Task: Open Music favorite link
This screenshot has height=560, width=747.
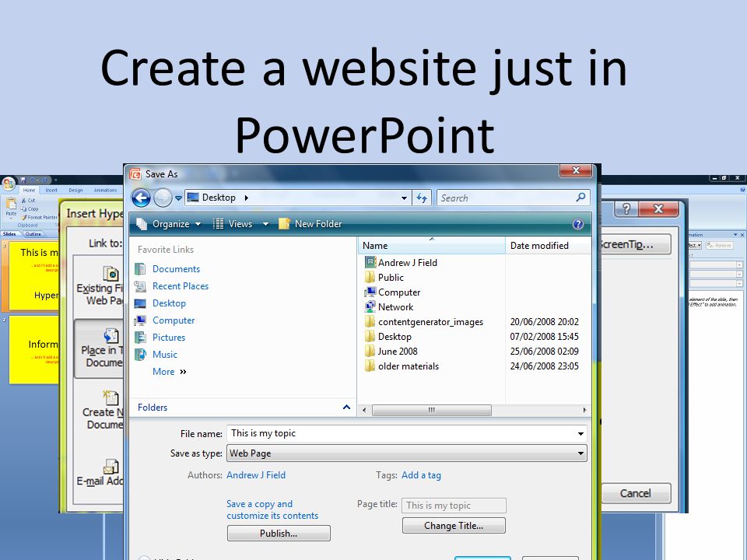Action: click(164, 355)
